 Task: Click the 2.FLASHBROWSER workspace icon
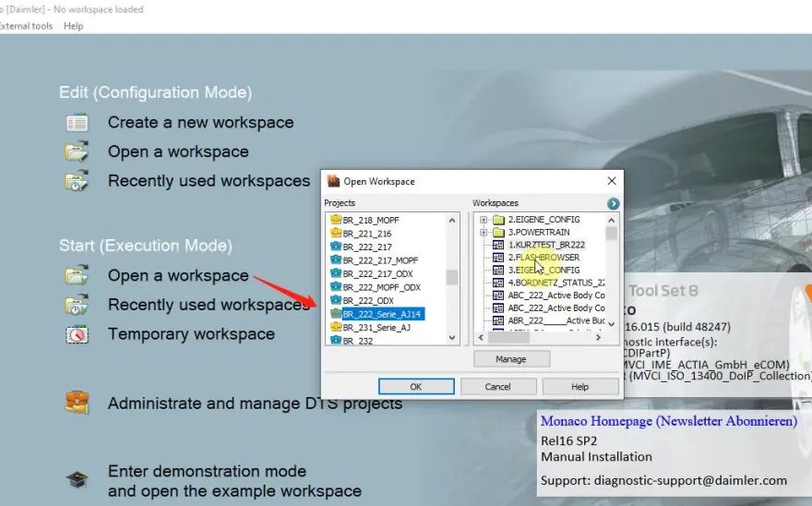498,257
